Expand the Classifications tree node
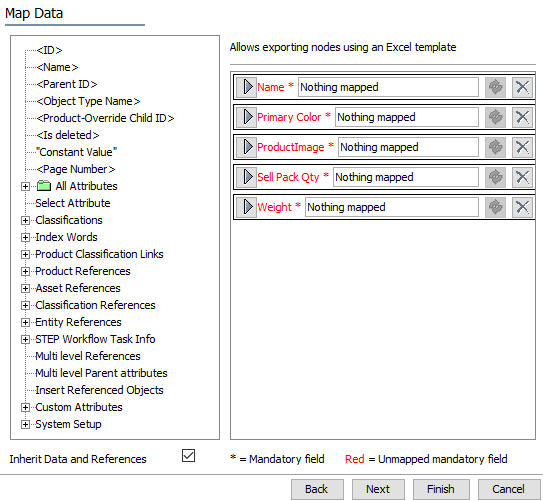 pyautogui.click(x=25, y=220)
